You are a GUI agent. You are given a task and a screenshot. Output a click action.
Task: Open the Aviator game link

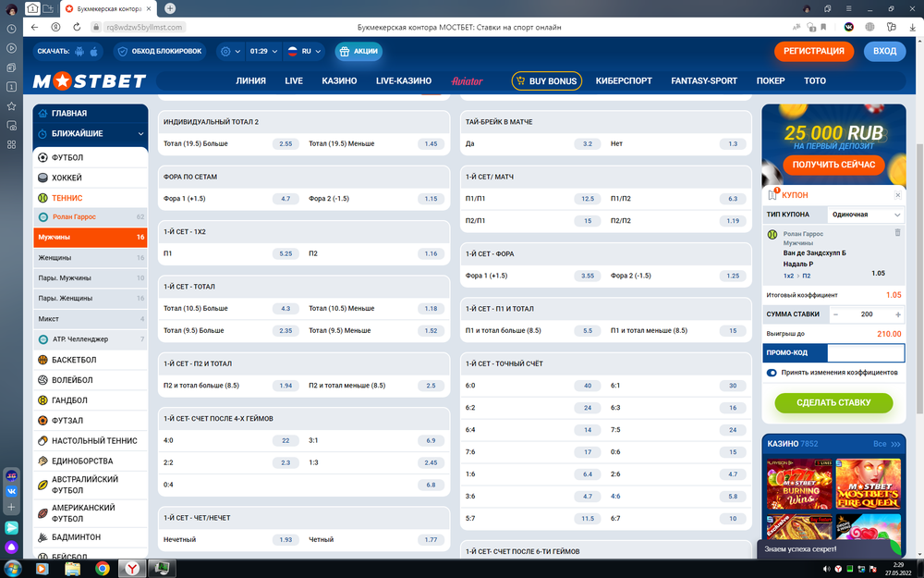[467, 80]
